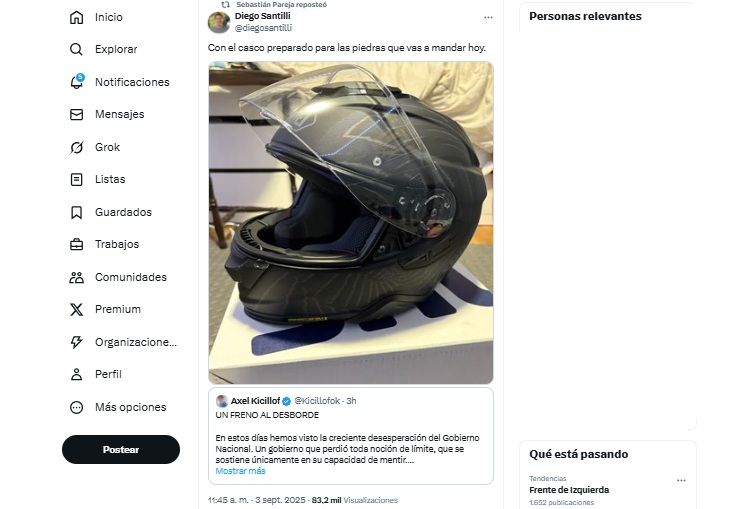Open Organizaciones menu item
The image size is (753, 509).
[135, 342]
